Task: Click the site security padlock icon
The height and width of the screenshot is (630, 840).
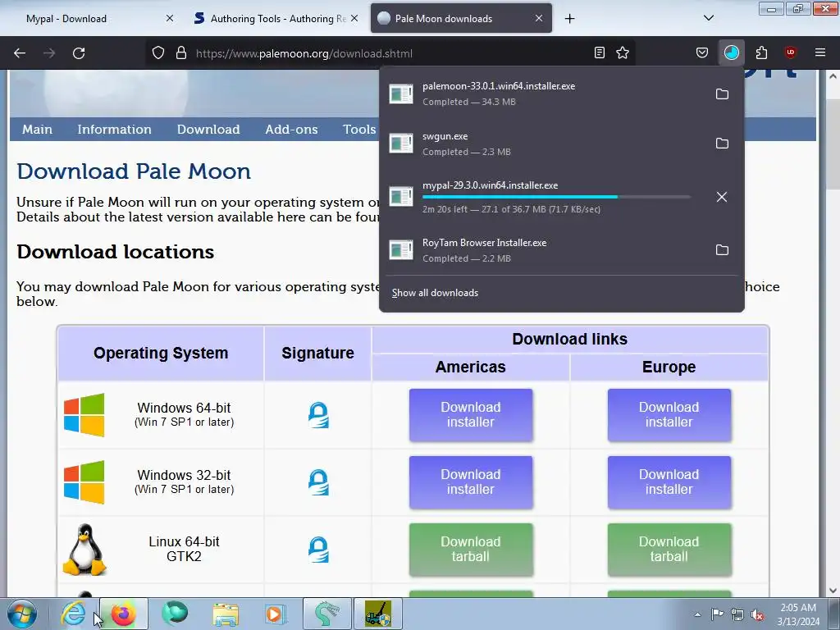Action: coord(181,53)
